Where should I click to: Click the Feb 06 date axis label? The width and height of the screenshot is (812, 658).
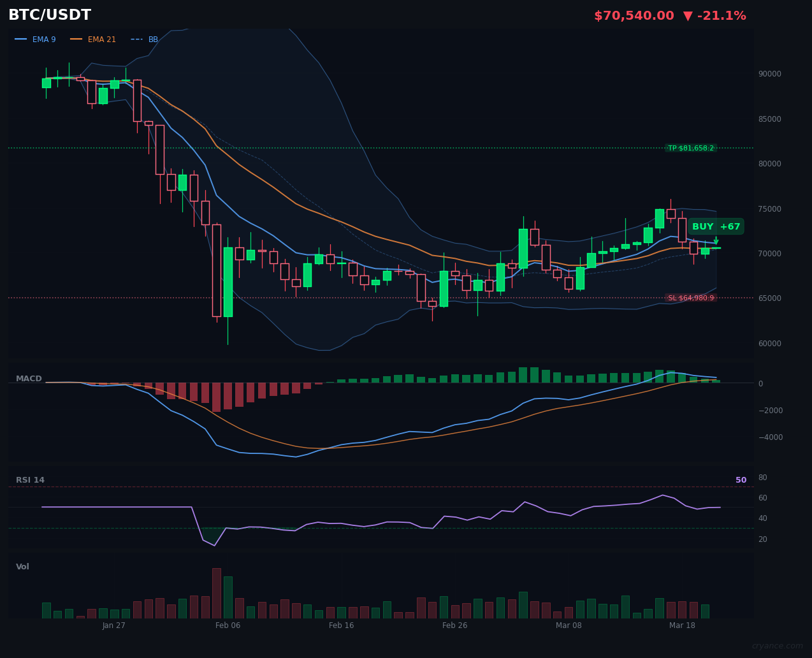228,625
